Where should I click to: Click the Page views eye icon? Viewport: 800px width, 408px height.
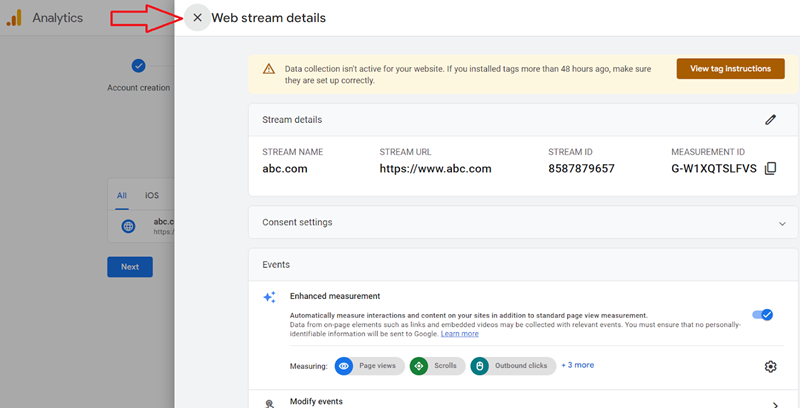344,366
